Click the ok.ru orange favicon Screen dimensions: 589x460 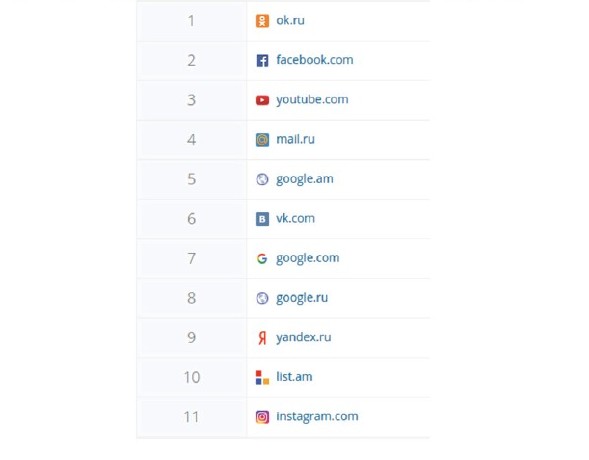[x=262, y=21]
